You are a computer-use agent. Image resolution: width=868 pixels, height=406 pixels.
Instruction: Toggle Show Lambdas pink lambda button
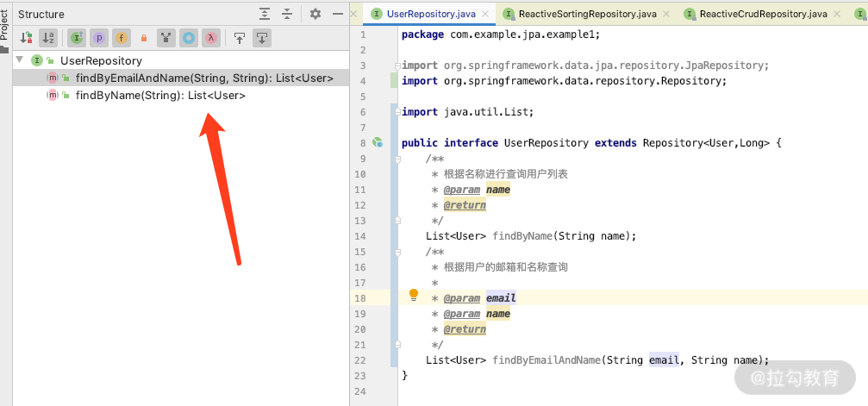210,38
